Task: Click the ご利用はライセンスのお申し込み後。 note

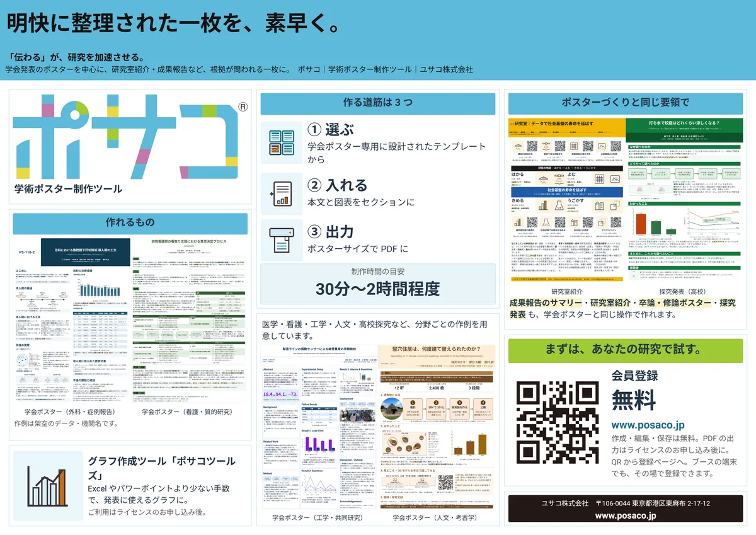Action: [x=147, y=512]
